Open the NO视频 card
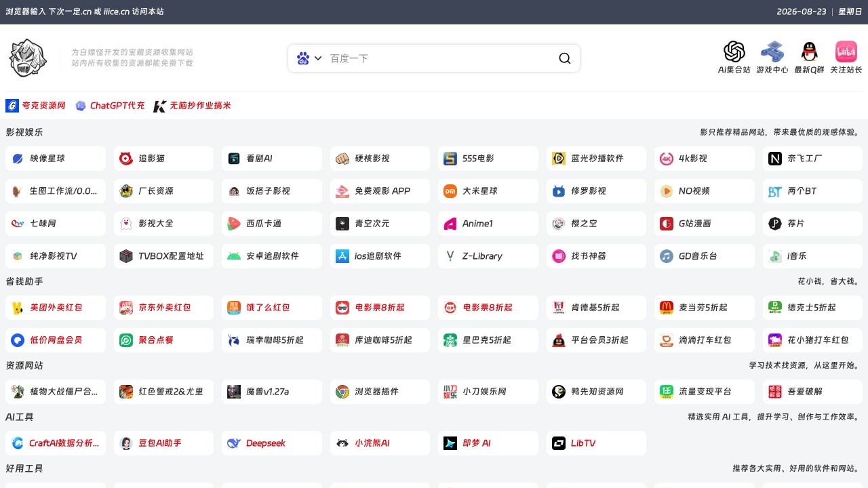 (x=705, y=191)
